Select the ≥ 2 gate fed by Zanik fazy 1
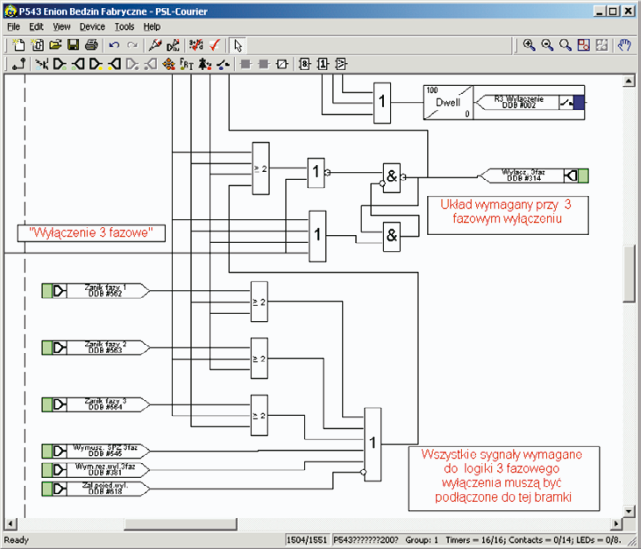The height and width of the screenshot is (549, 641). pos(259,302)
